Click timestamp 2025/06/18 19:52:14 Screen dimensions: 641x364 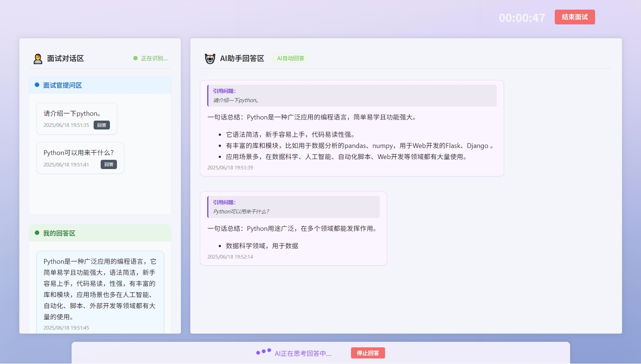pyautogui.click(x=230, y=257)
